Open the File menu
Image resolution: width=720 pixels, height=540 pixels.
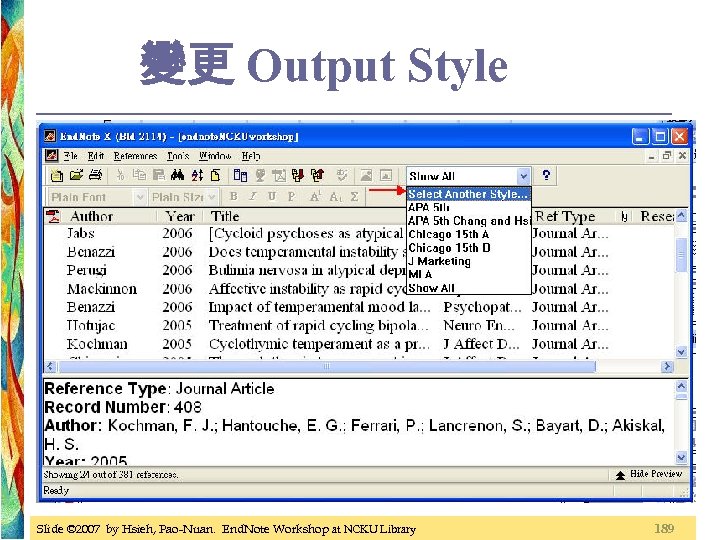70,156
